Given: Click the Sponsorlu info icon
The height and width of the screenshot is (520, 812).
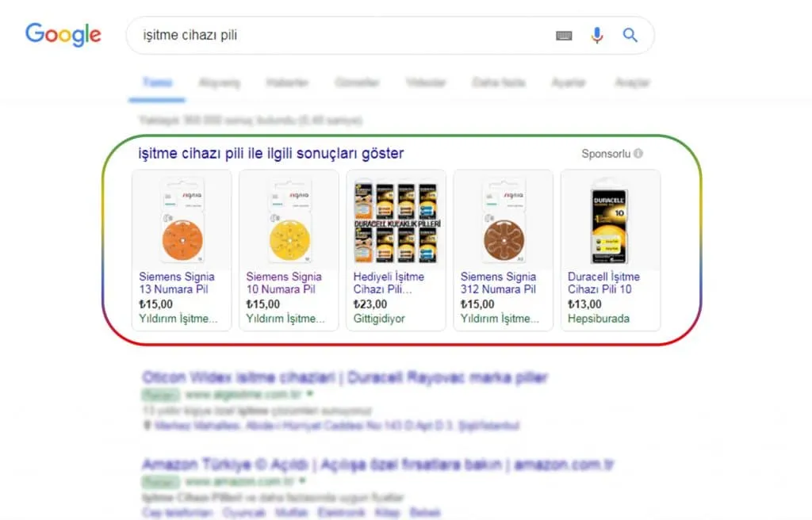Looking at the screenshot, I should (x=638, y=153).
